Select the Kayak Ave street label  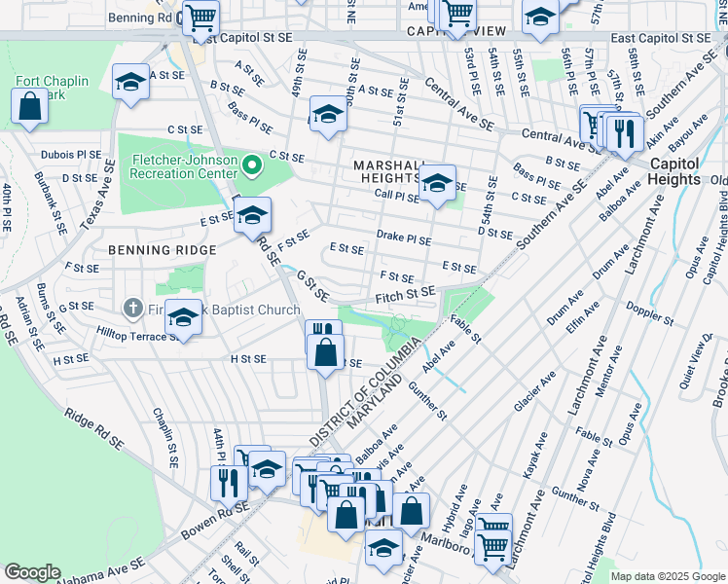pyautogui.click(x=535, y=456)
